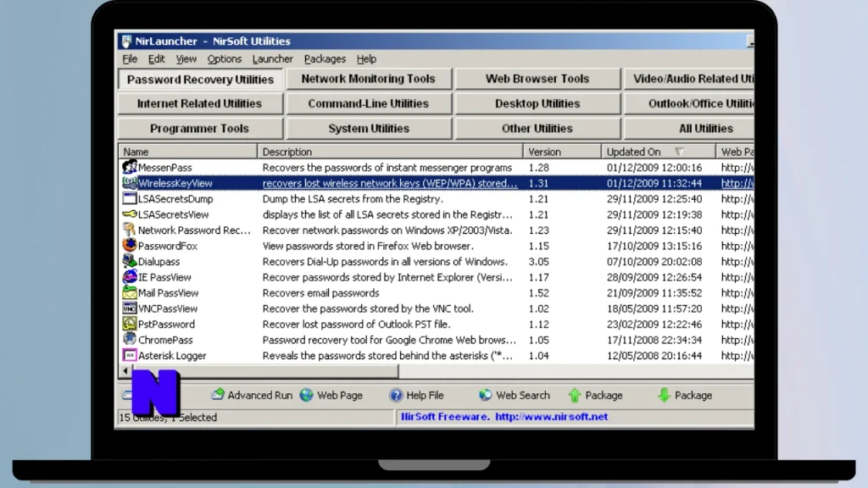Switch to Command-Line Utilities

pos(369,103)
